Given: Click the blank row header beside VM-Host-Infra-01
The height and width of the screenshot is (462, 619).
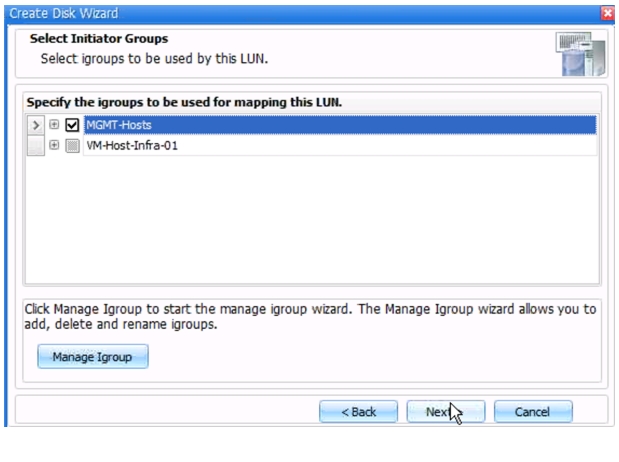Looking at the screenshot, I should point(36,146).
